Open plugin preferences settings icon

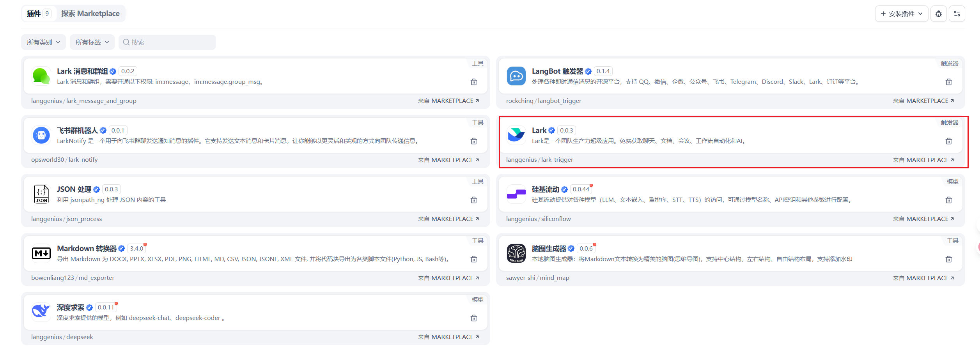pyautogui.click(x=957, y=14)
